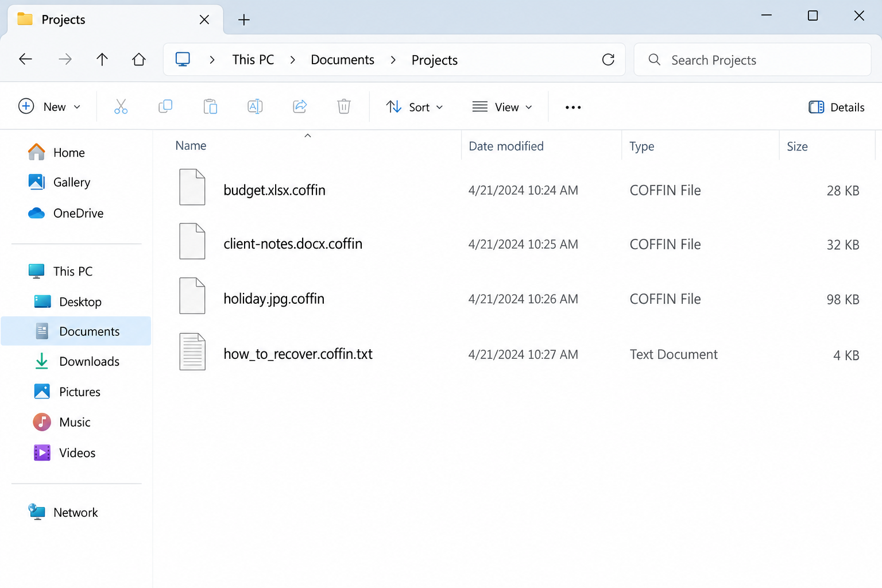This screenshot has height=588, width=882.
Task: Click the how_to_recover.coffin.txt file icon
Action: coord(192,351)
